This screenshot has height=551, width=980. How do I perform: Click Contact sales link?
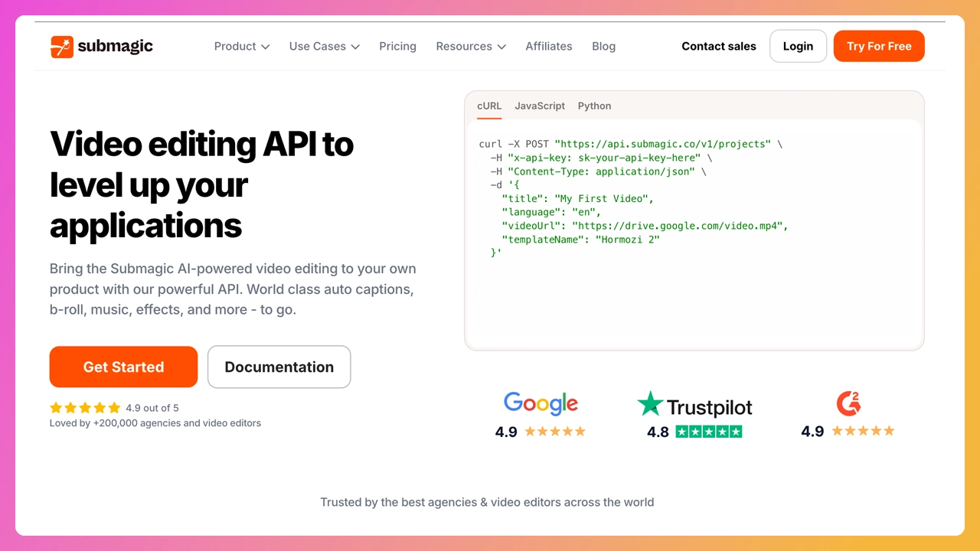tap(719, 46)
